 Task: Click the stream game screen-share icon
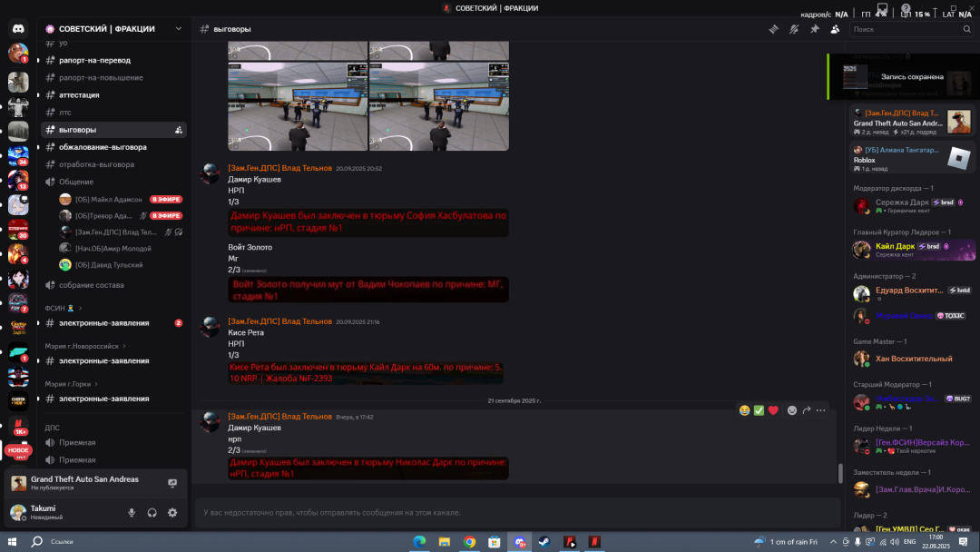pos(172,483)
